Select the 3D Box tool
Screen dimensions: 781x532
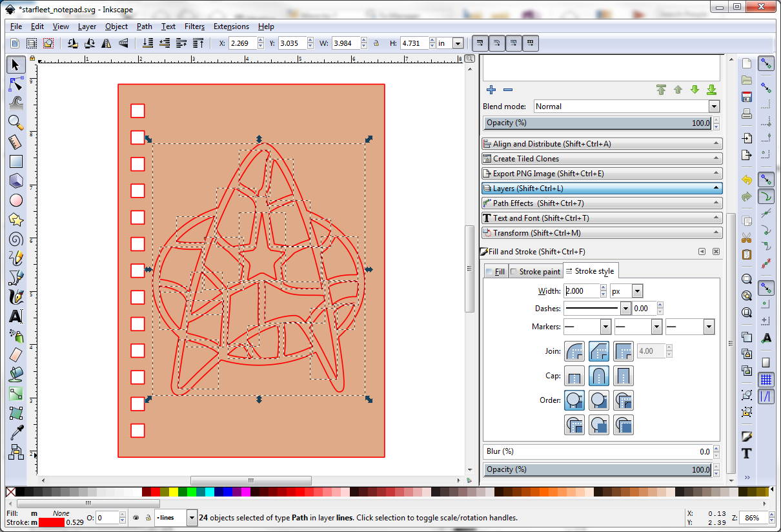pos(16,181)
